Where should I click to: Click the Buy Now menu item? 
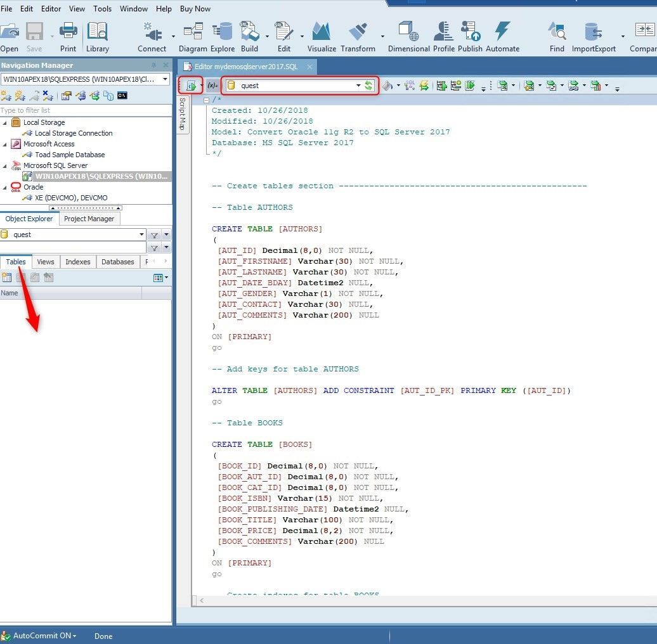(x=195, y=8)
